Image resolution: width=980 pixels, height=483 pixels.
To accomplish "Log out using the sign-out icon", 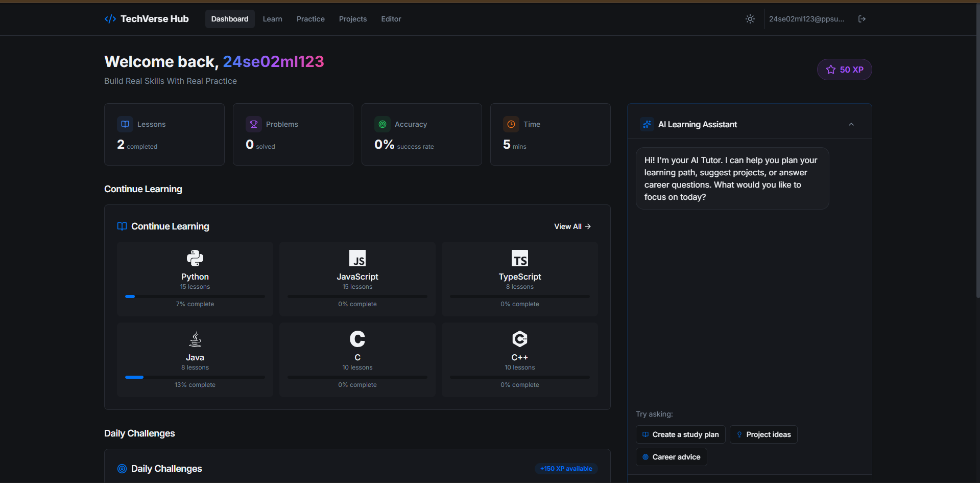I will 862,19.
